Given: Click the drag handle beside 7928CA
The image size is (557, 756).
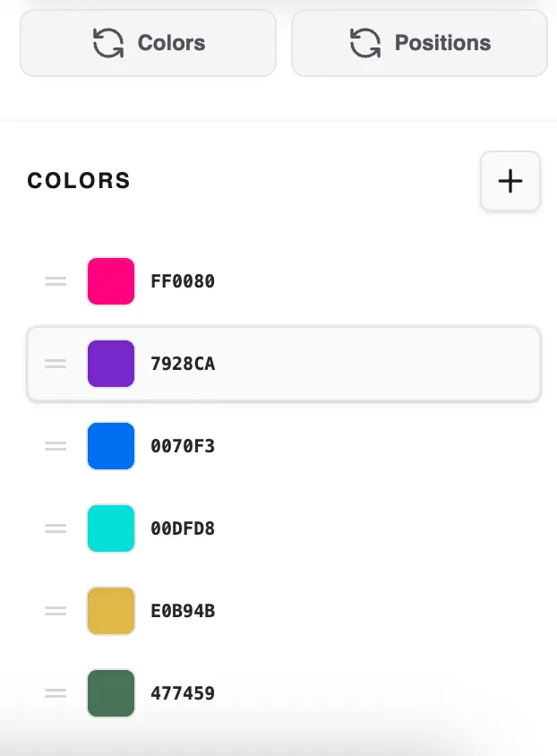Looking at the screenshot, I should [x=56, y=364].
